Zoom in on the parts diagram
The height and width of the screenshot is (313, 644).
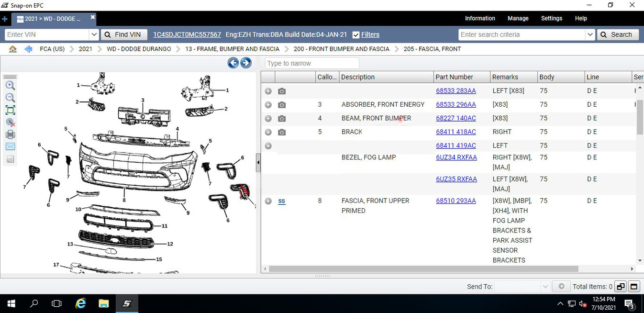10,86
